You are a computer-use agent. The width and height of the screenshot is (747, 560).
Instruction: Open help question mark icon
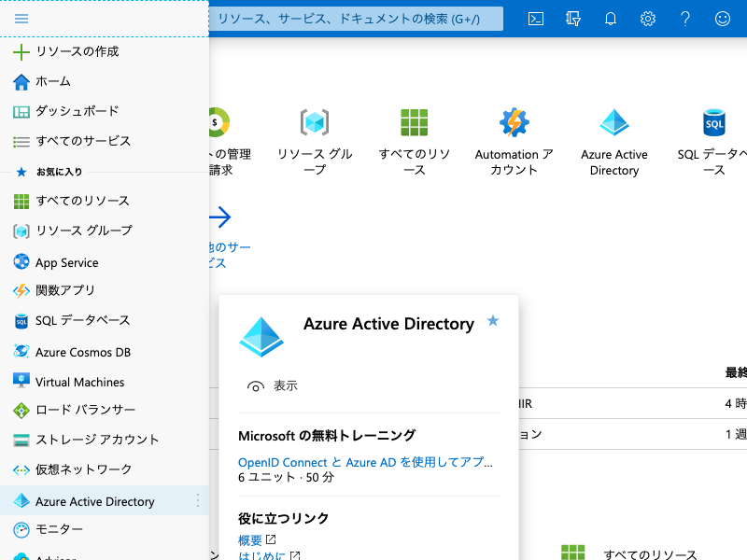click(685, 19)
